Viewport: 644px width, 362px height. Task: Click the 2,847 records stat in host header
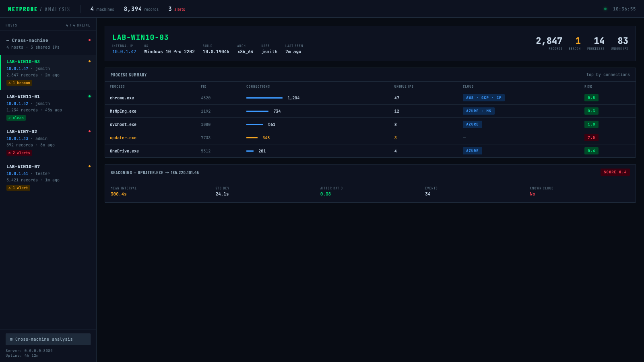click(x=549, y=43)
